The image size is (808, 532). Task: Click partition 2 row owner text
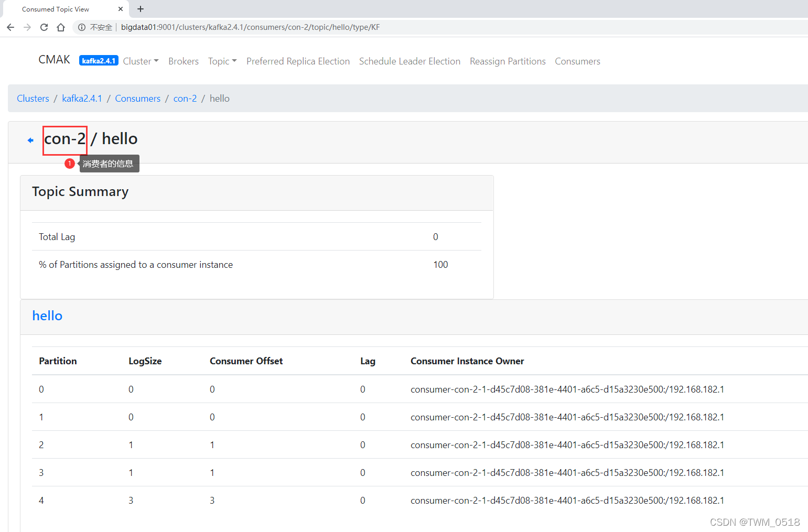[567, 445]
